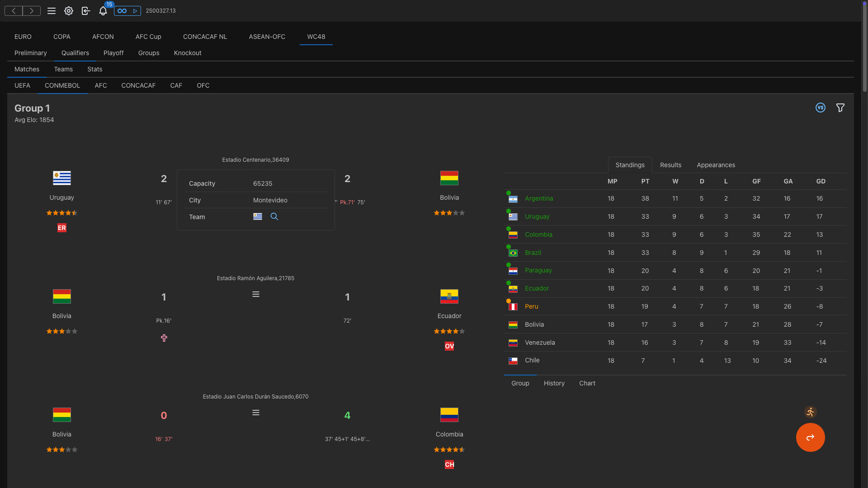Open the settings gear icon
Image resolution: width=868 pixels, height=488 pixels.
(69, 11)
